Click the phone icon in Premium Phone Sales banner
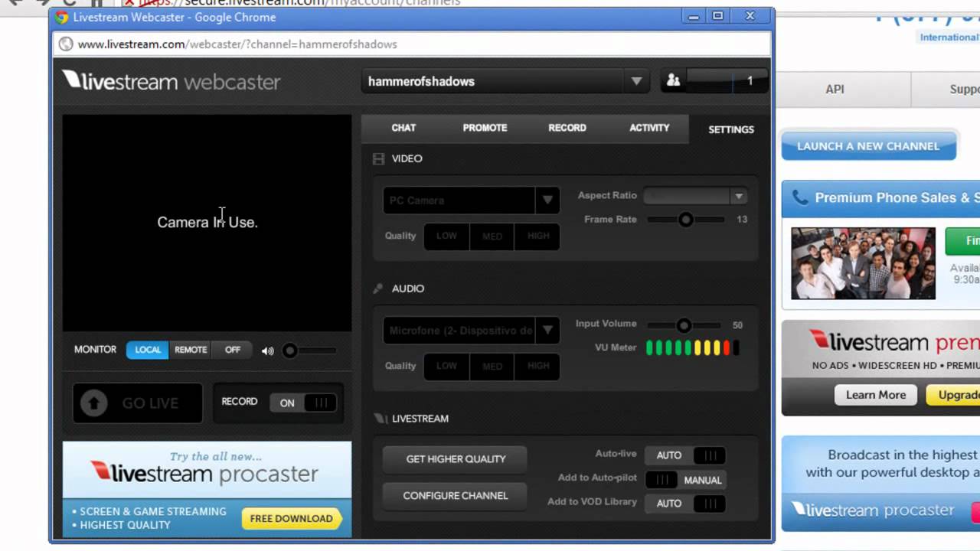This screenshot has height=551, width=980. coord(800,198)
